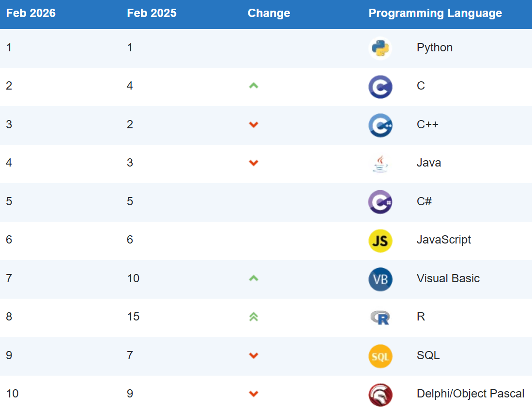Click Feb 2026 rank 8 in R row
This screenshot has height=411, width=532.
9,316
